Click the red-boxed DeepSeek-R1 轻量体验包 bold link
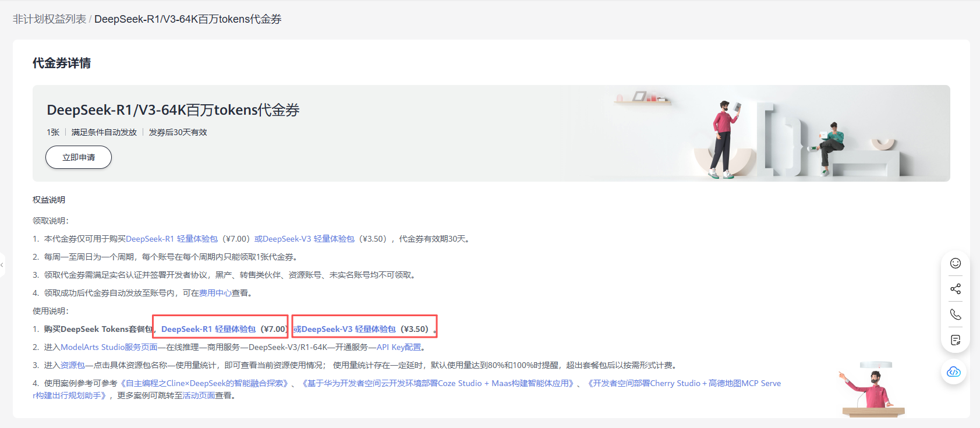 tap(208, 329)
